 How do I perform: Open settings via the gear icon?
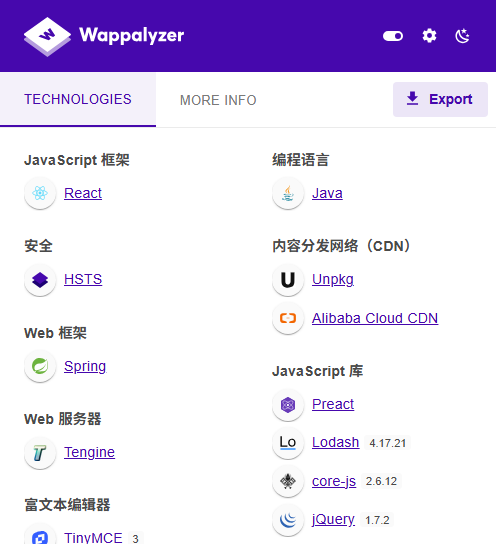click(x=429, y=36)
